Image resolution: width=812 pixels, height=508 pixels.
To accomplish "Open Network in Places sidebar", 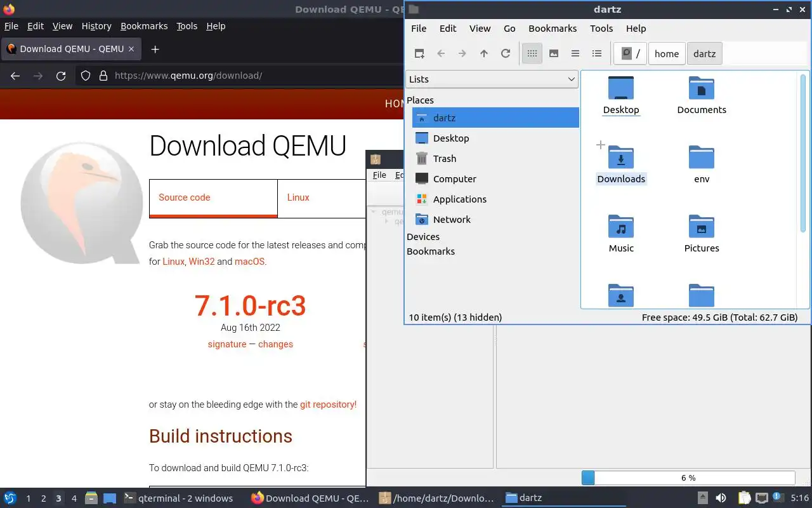I will pos(495,219).
